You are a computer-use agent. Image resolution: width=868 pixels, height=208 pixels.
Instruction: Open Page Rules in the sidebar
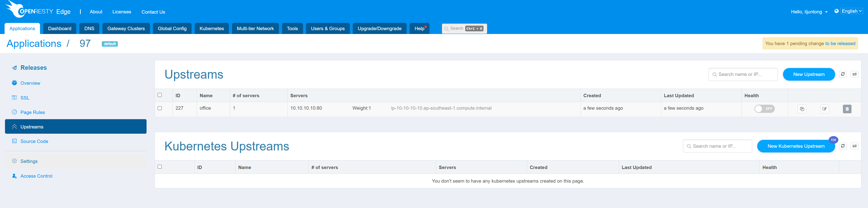(x=32, y=112)
